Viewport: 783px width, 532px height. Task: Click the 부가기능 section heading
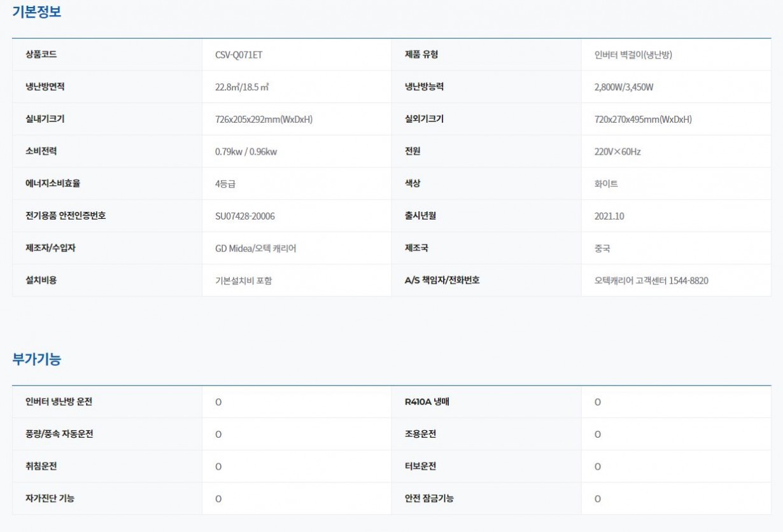[37, 359]
